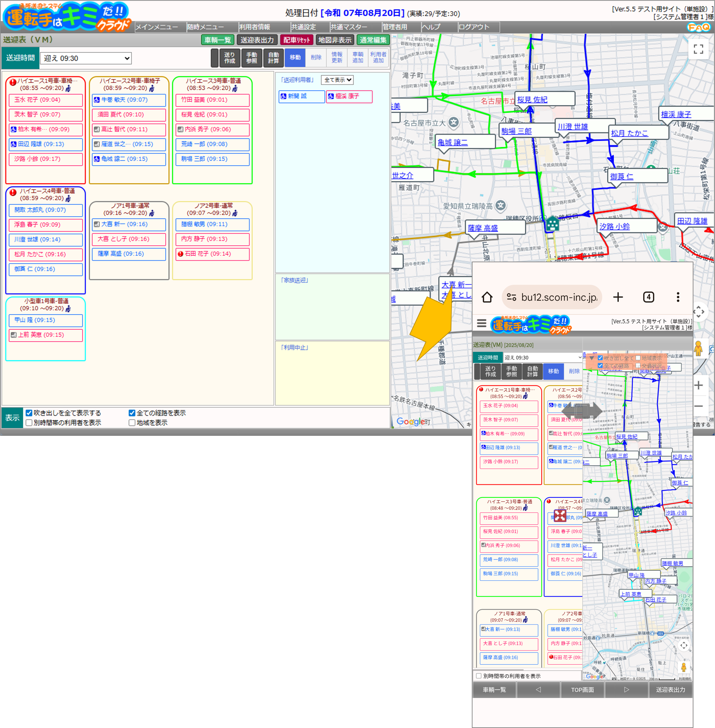715x728 pixels.
Task: Open 共通マスター menu
Action: tap(348, 27)
